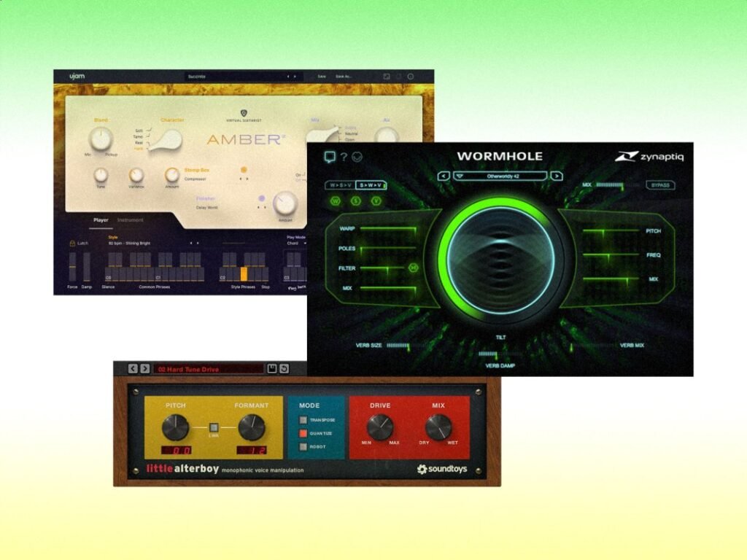The height and width of the screenshot is (560, 747).
Task: Select S>W>V routing in Wormhole
Action: click(371, 184)
